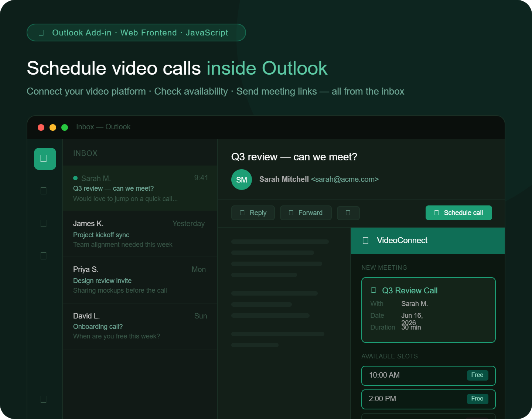Forward the Q3 review email

pos(306,213)
